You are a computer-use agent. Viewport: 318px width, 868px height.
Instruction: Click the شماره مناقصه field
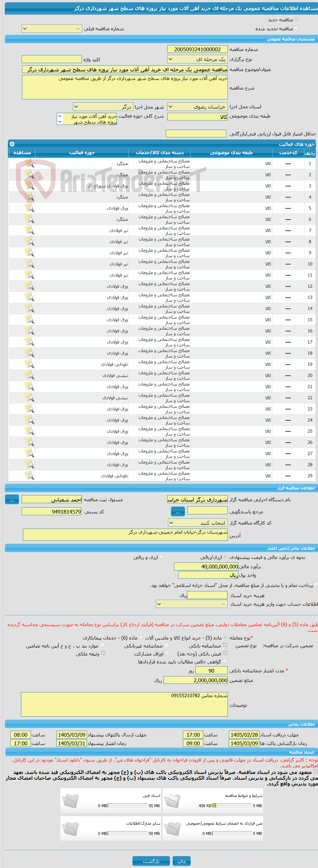click(198, 49)
